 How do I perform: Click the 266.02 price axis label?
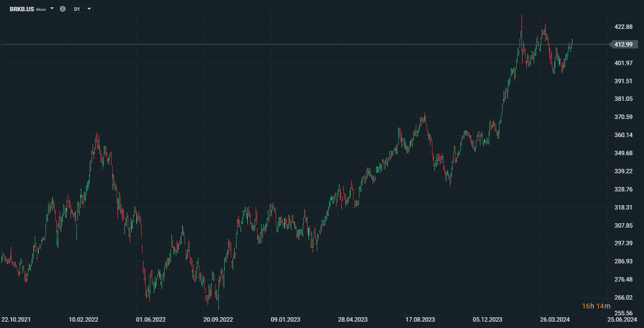pyautogui.click(x=622, y=298)
